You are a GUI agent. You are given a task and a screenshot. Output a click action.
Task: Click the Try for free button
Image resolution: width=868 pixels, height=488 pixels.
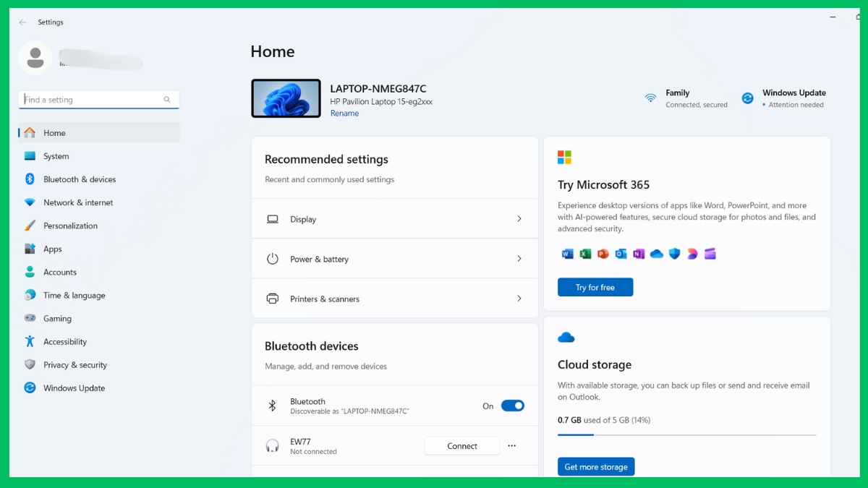pos(595,287)
